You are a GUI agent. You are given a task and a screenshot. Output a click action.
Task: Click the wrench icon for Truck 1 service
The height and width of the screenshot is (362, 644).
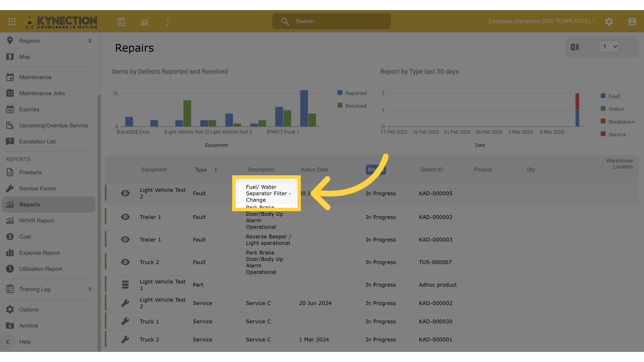125,321
